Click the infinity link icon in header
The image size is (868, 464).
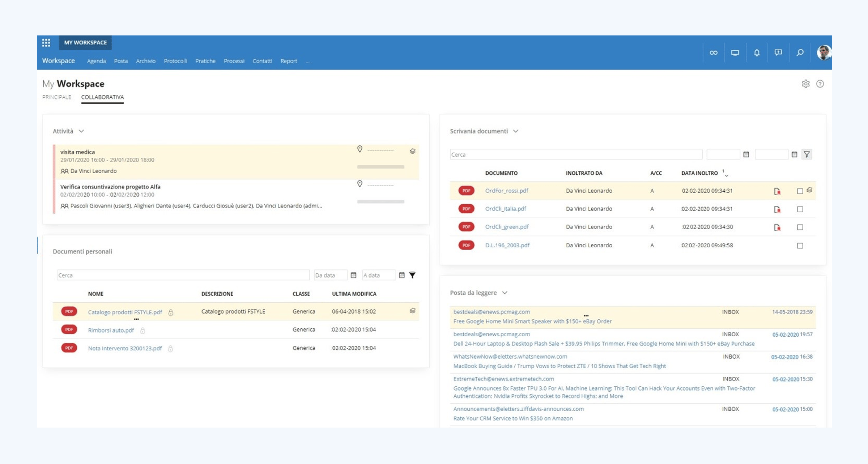point(714,53)
